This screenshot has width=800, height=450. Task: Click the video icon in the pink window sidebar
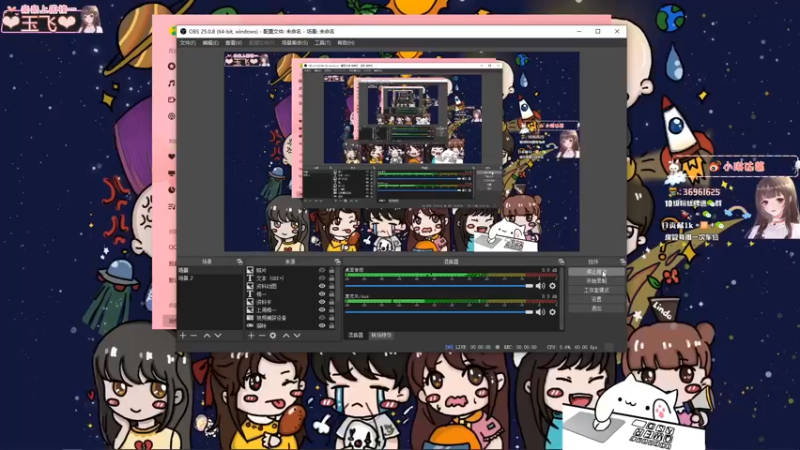coord(172,99)
